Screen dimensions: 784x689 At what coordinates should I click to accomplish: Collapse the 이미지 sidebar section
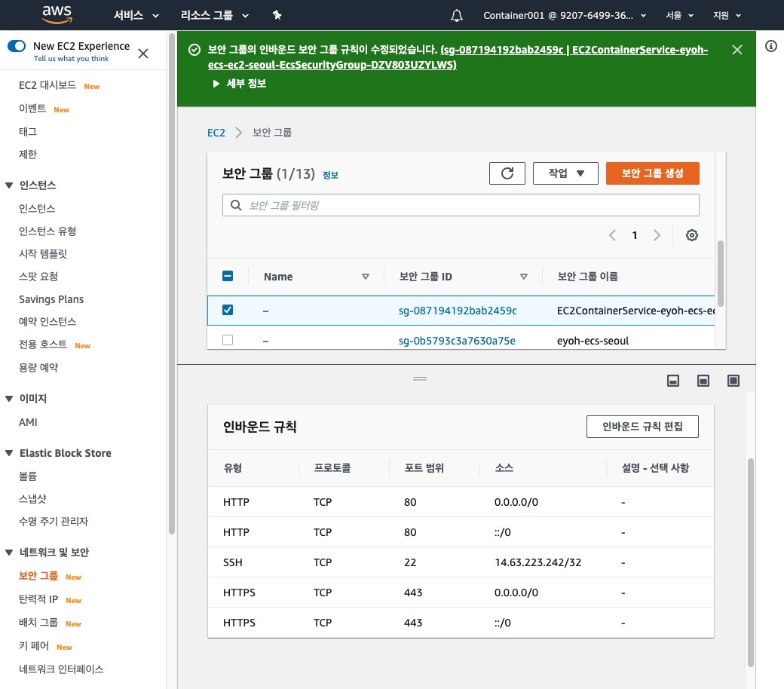[x=9, y=399]
